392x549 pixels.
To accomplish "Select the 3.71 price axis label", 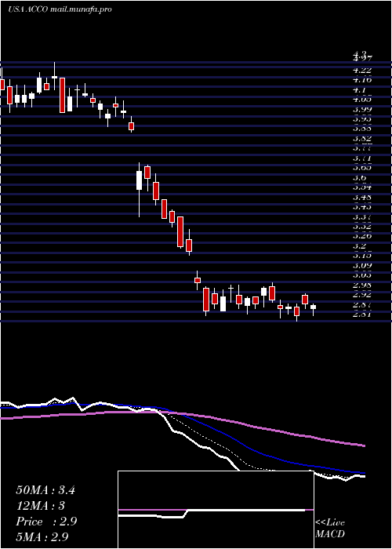I will coord(362,158).
